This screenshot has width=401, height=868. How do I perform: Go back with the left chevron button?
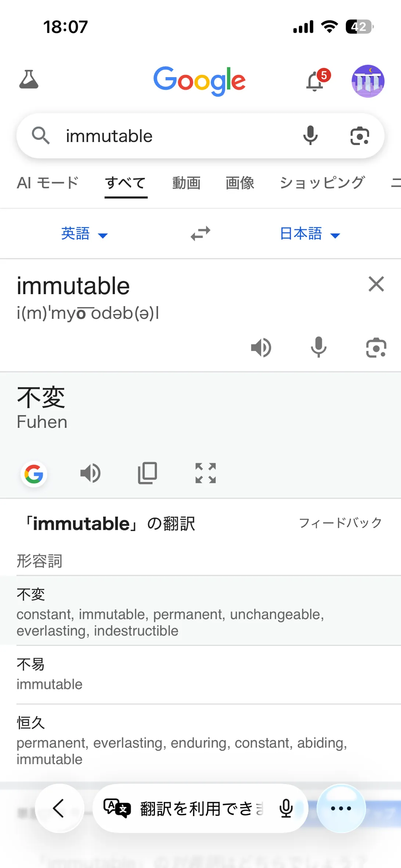pos(59,808)
